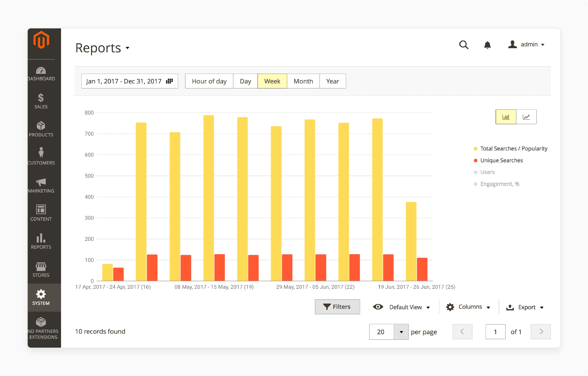This screenshot has width=588, height=376.
Task: Check notifications via the bell icon
Action: point(488,45)
